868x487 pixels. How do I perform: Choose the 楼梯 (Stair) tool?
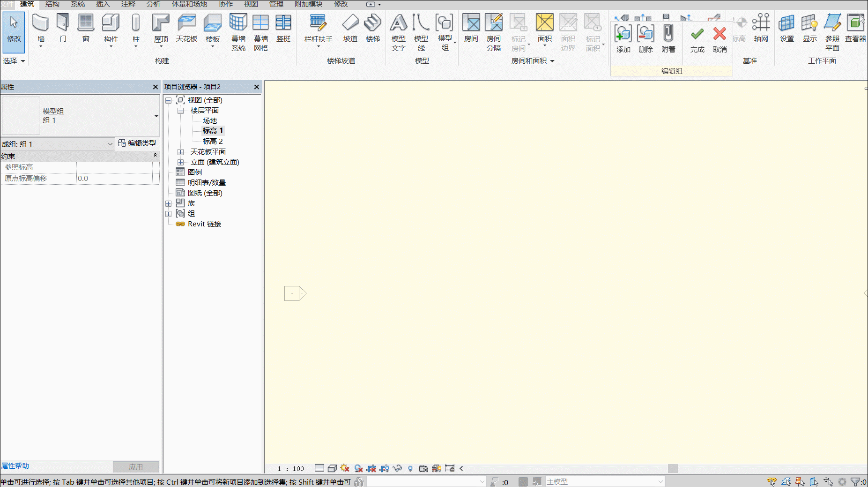[373, 28]
